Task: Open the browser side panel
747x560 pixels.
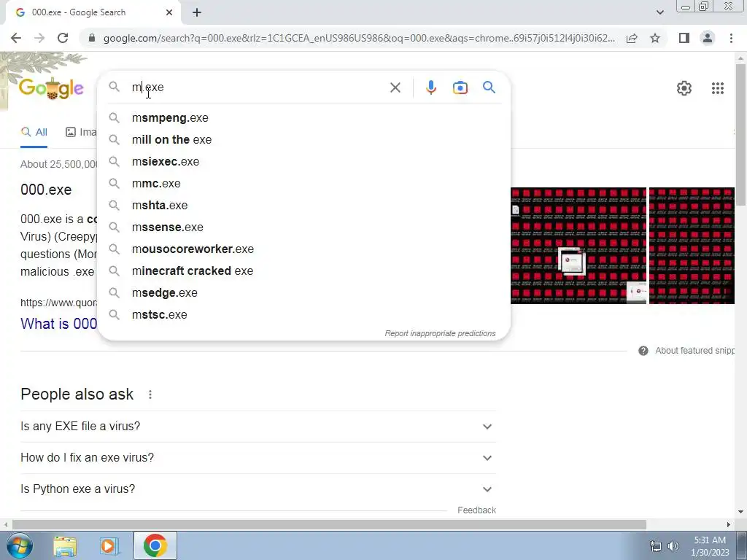Action: tap(684, 38)
